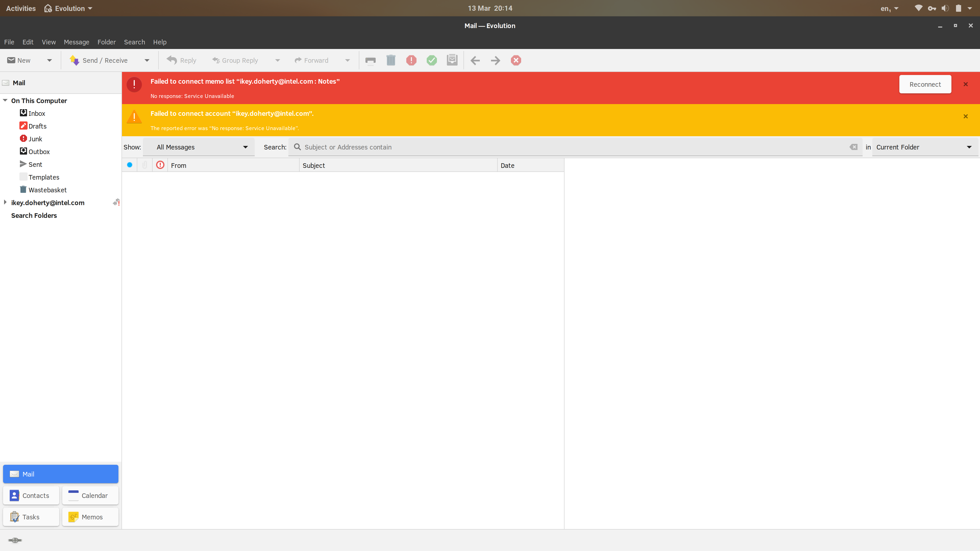Click the Delete trash toolbar icon
The height and width of the screenshot is (551, 980).
tap(391, 60)
